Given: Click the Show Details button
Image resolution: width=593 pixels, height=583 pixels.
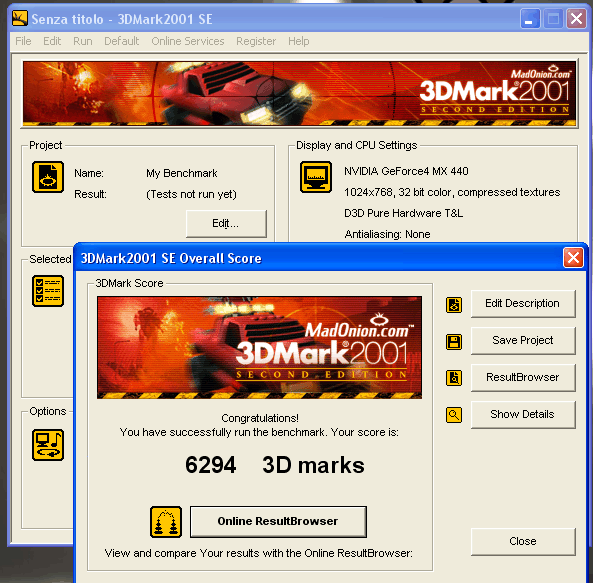Looking at the screenshot, I should pos(523,414).
